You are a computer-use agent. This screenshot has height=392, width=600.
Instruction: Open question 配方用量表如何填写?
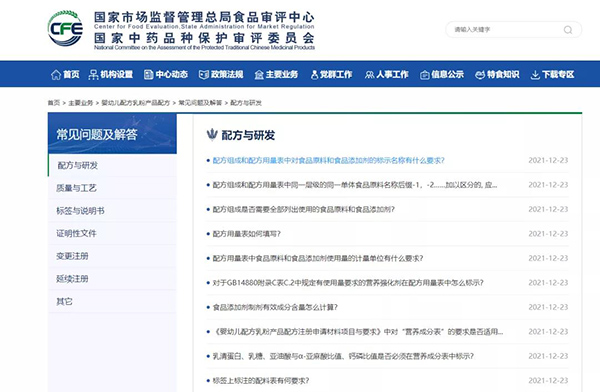tap(246, 234)
